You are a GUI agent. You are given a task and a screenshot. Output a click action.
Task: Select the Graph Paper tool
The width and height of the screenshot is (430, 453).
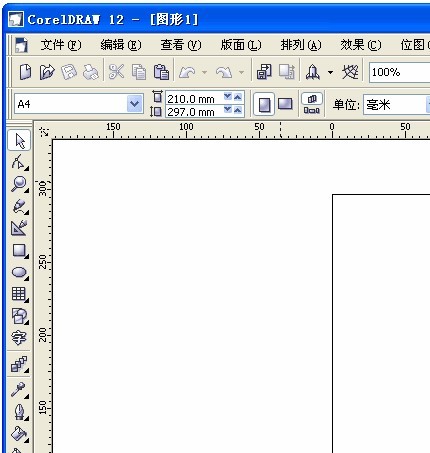19,294
